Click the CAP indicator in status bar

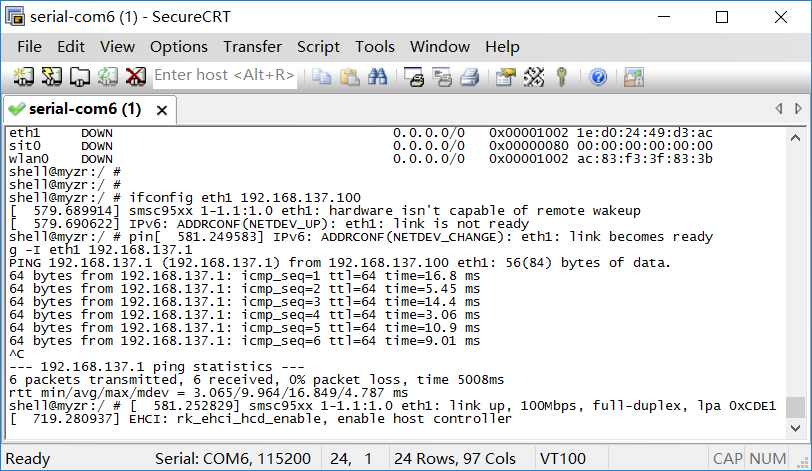727,459
